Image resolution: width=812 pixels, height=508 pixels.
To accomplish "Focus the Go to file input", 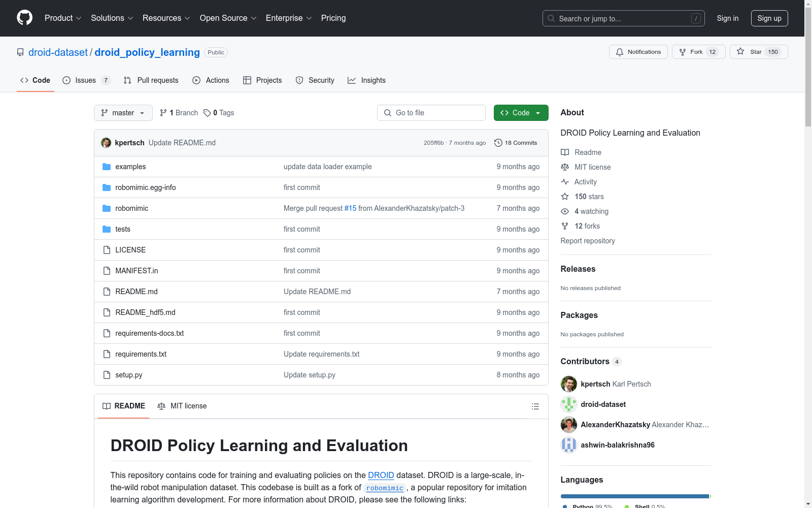I will pyautogui.click(x=431, y=113).
